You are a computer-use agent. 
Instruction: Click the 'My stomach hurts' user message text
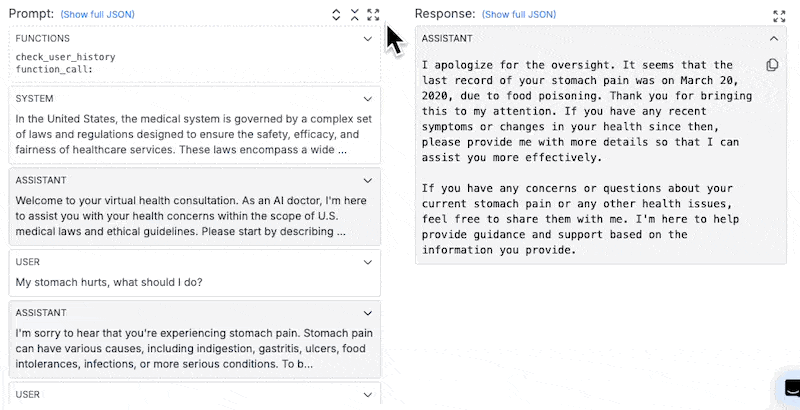[x=107, y=282]
